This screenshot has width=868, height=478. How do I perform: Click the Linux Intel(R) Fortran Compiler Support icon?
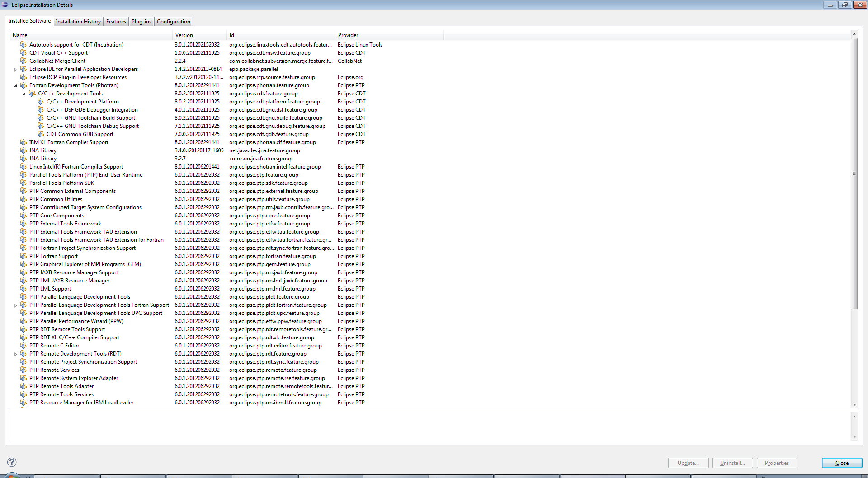[24, 167]
